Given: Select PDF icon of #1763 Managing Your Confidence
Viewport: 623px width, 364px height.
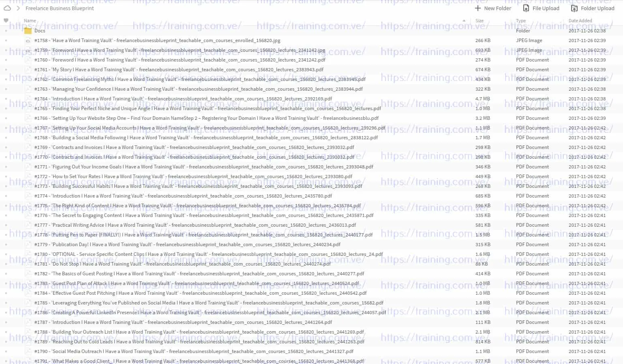Looking at the screenshot, I should point(28,89).
